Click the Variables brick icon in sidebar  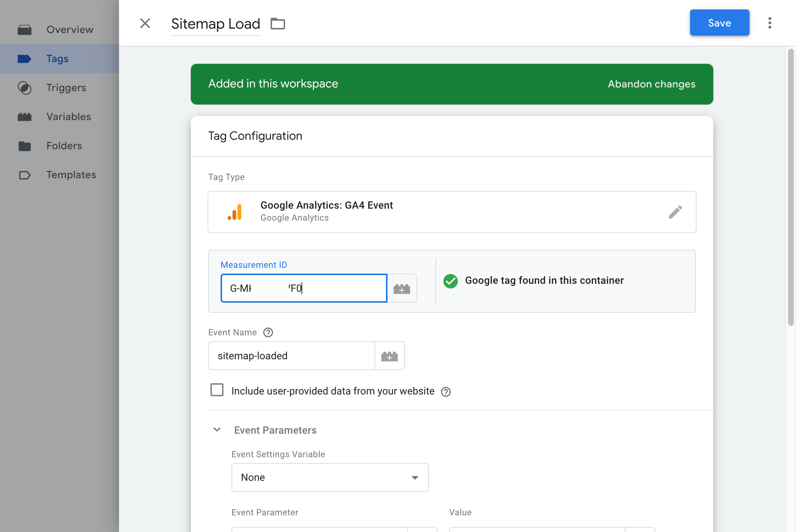point(25,117)
